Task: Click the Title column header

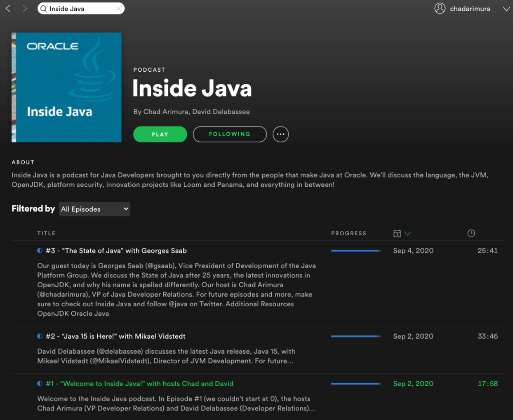Action: pyautogui.click(x=46, y=233)
